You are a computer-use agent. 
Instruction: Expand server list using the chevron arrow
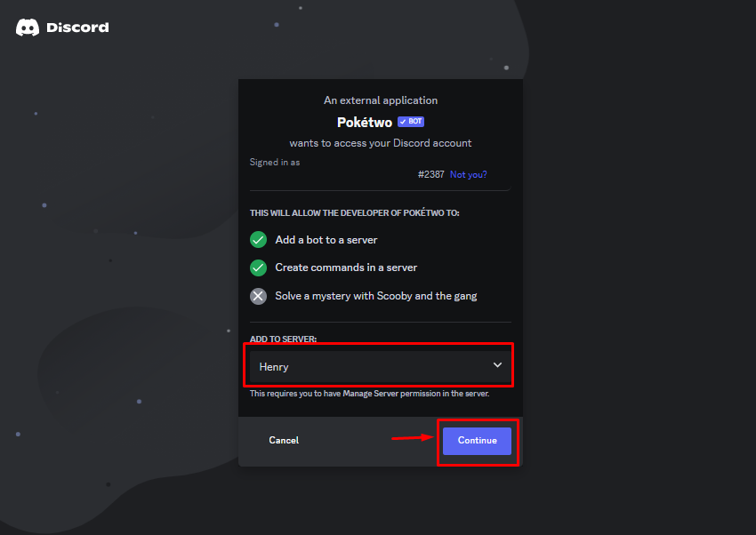497,365
